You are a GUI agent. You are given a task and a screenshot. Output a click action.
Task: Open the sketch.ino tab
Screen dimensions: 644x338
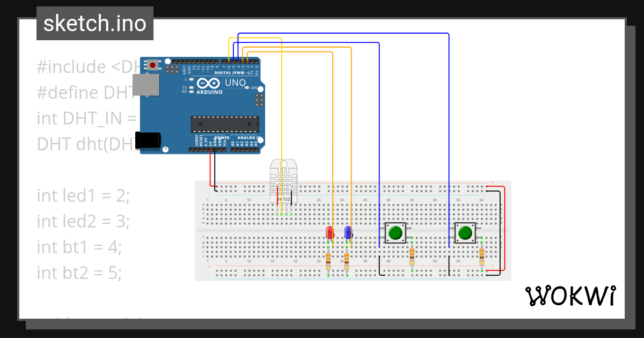coord(94,23)
